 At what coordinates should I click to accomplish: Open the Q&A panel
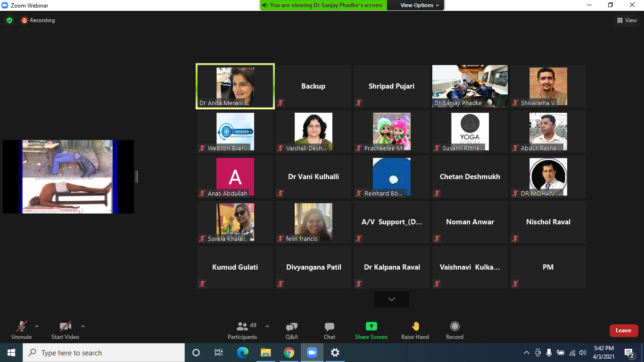click(291, 330)
